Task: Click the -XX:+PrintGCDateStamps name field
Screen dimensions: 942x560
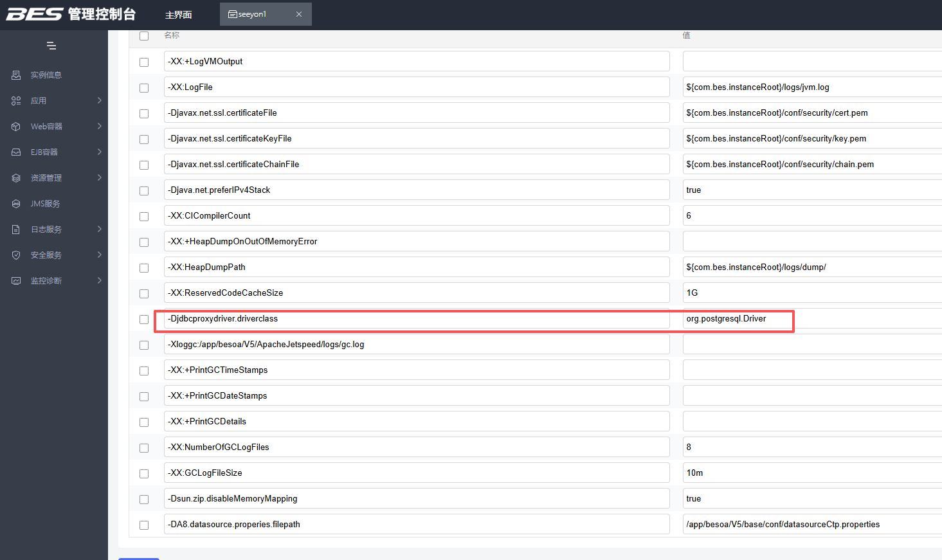Action: point(417,395)
